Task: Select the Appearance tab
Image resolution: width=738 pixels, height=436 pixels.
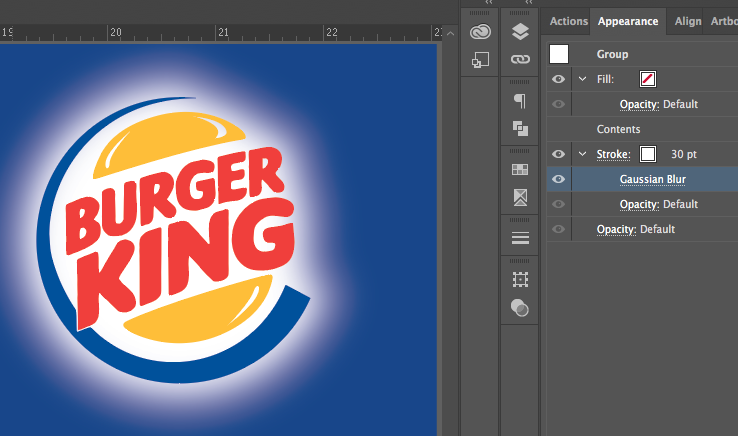Action: (x=628, y=21)
